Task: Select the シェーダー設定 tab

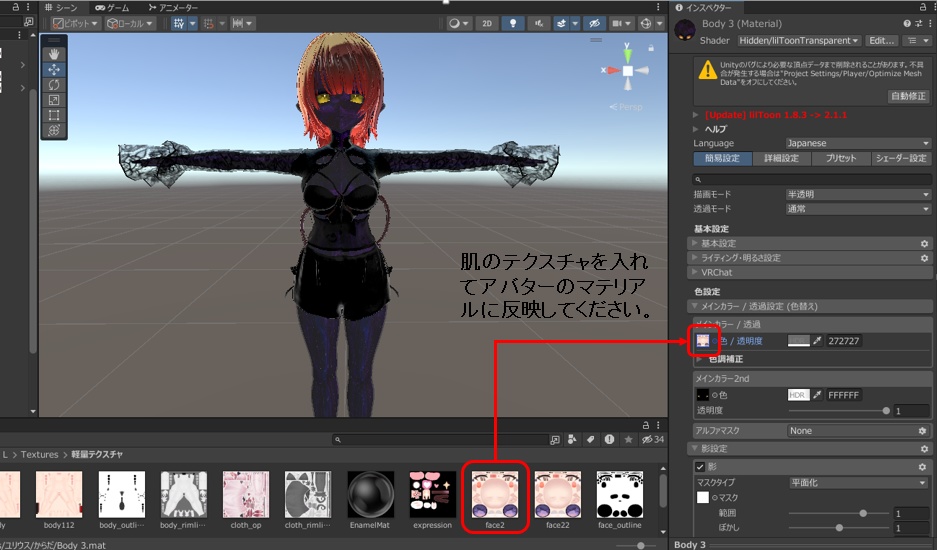Action: (901, 158)
